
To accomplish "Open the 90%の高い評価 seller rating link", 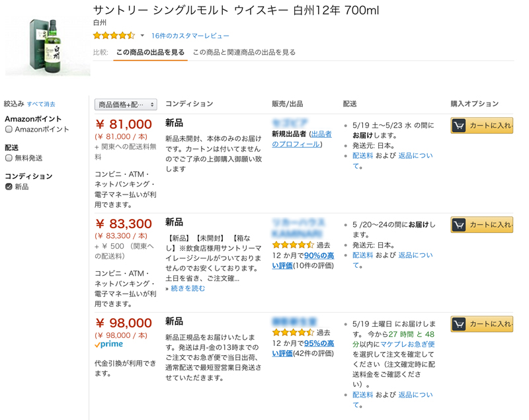I will 303,261.
